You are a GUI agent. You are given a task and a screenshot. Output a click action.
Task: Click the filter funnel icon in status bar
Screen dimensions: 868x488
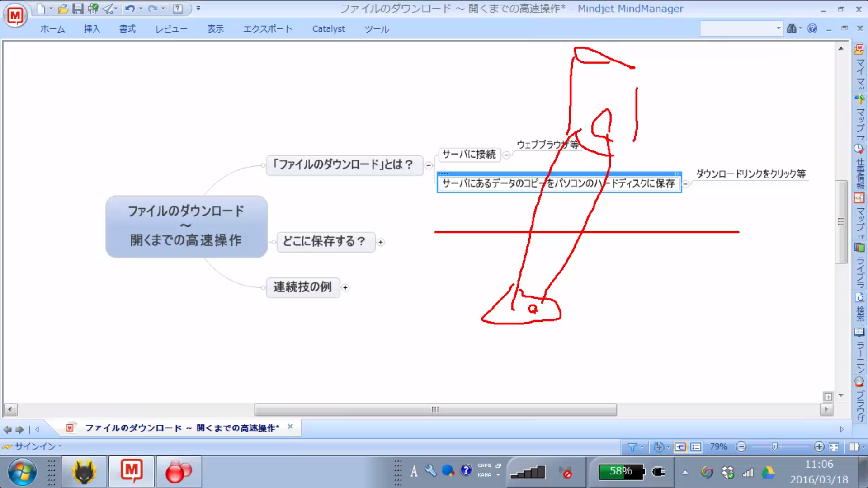tap(632, 447)
